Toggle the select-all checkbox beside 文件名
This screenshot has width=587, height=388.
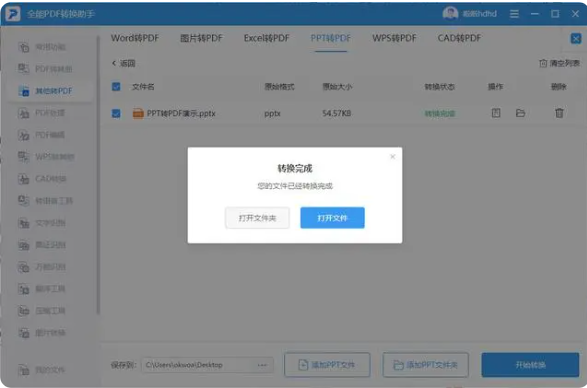pyautogui.click(x=116, y=87)
